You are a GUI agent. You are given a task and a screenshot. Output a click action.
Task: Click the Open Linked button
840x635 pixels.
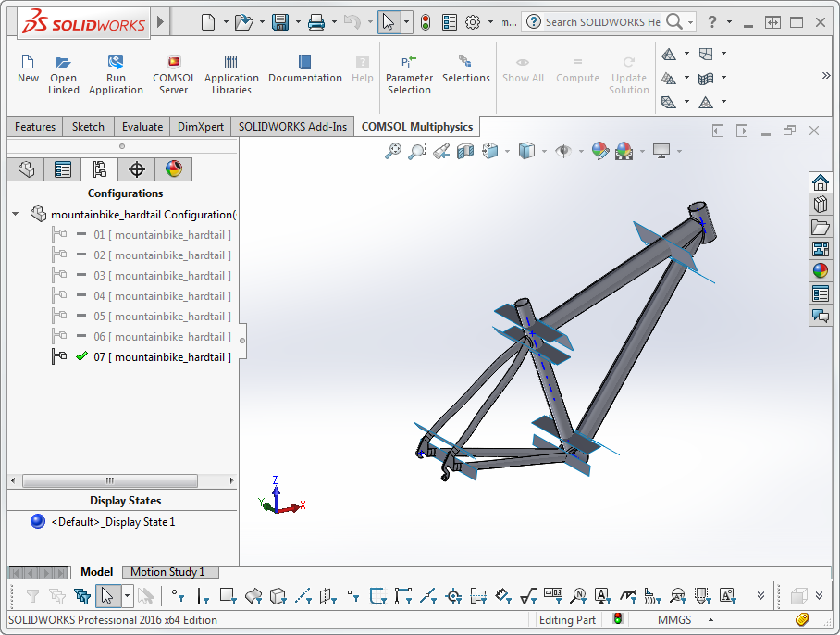[64, 72]
